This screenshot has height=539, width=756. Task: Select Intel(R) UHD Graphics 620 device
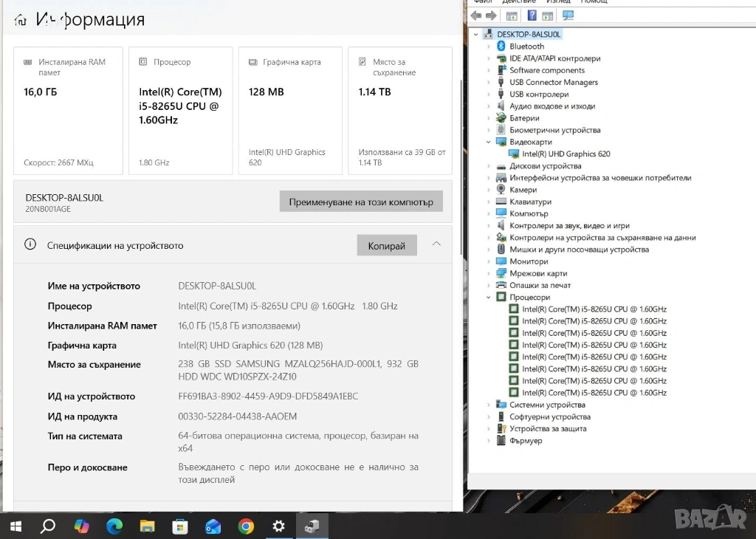point(566,154)
